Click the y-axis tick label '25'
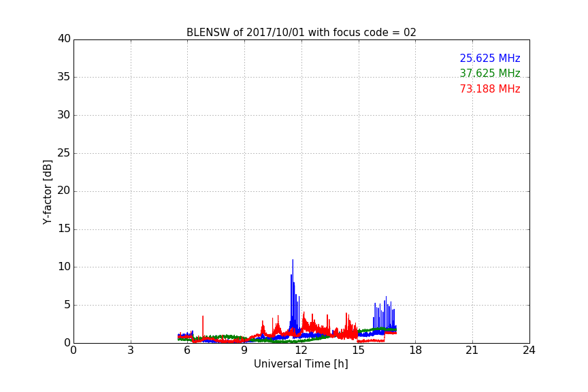 [x=64, y=152]
